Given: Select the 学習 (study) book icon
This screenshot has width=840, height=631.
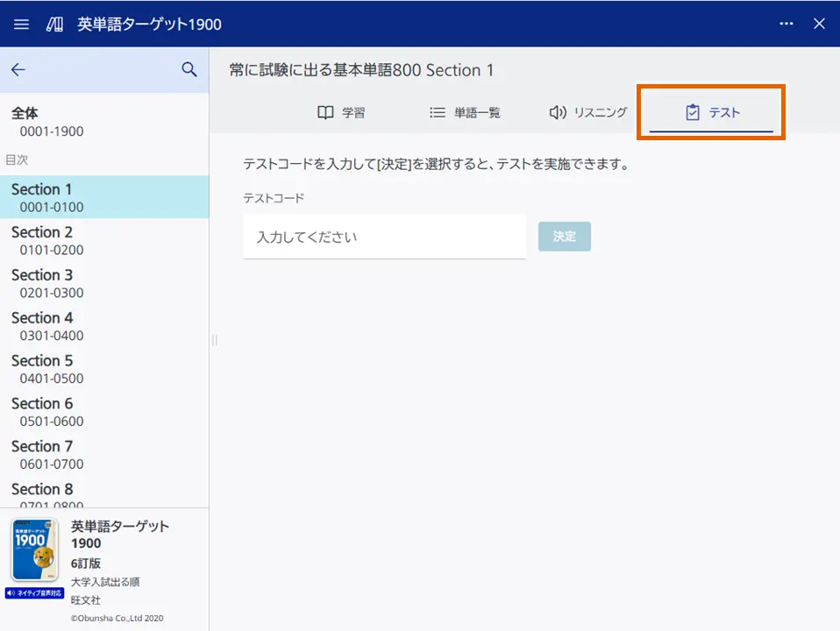Looking at the screenshot, I should [324, 112].
